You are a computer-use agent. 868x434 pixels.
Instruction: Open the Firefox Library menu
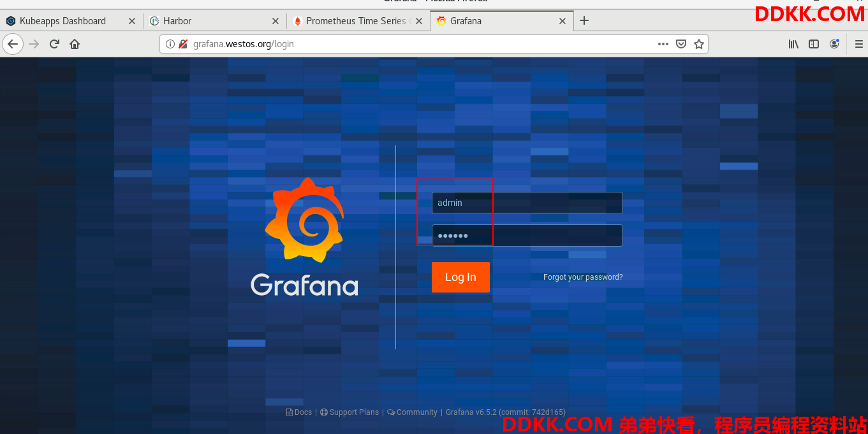pos(794,44)
